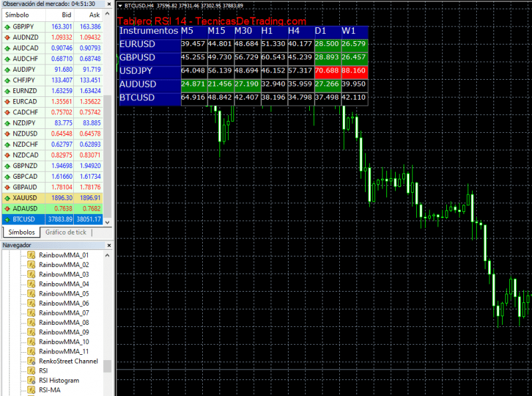Click the AUDUSD label in RSI dashboard
Image resolution: width=532 pixels, height=396 pixels.
(x=138, y=84)
